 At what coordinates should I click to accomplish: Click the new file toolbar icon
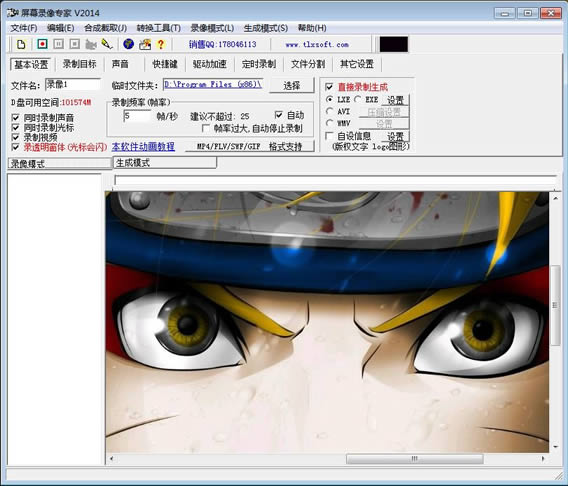[21, 44]
